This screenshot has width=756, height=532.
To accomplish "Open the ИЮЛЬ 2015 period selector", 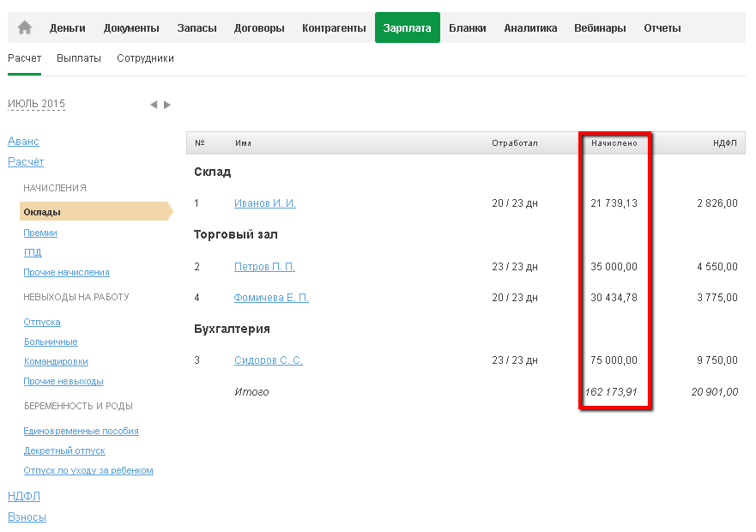I will click(36, 104).
